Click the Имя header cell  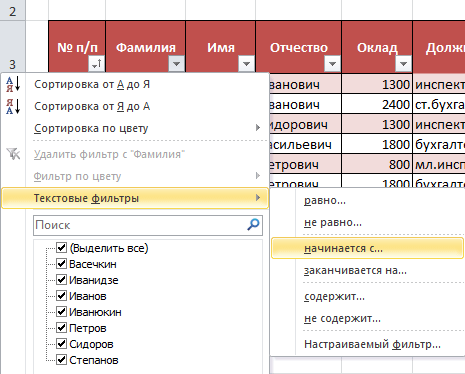point(221,46)
